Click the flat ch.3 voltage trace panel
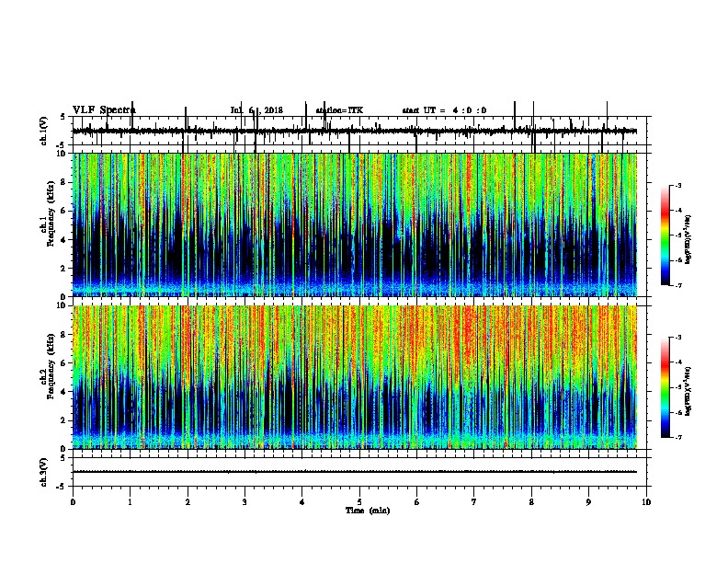This screenshot has width=728, height=563. tap(358, 472)
